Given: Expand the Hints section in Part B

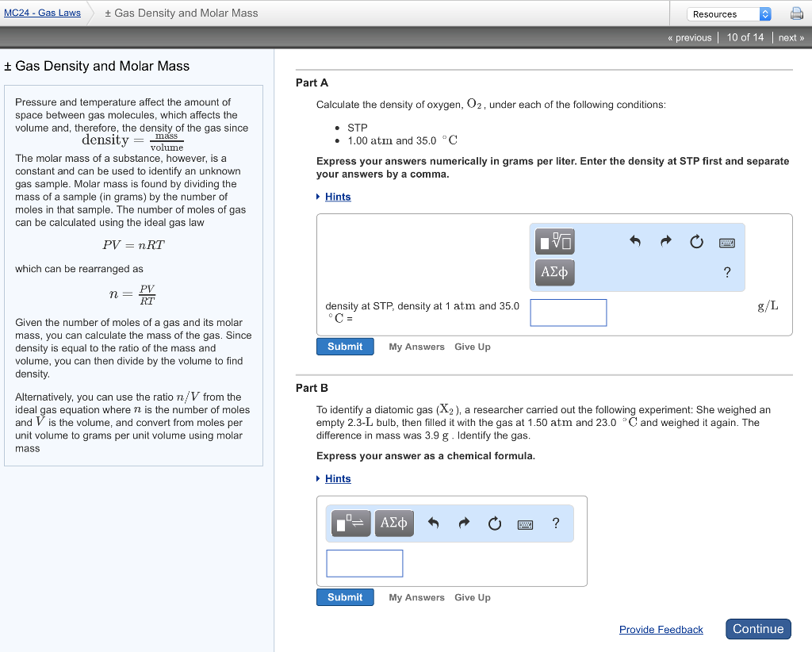Looking at the screenshot, I should click(339, 478).
